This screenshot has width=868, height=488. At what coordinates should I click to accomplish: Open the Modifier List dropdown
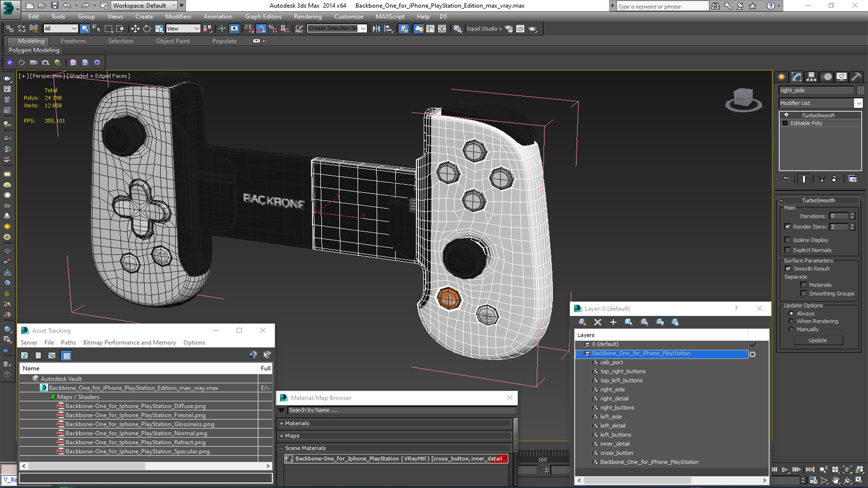pos(858,103)
